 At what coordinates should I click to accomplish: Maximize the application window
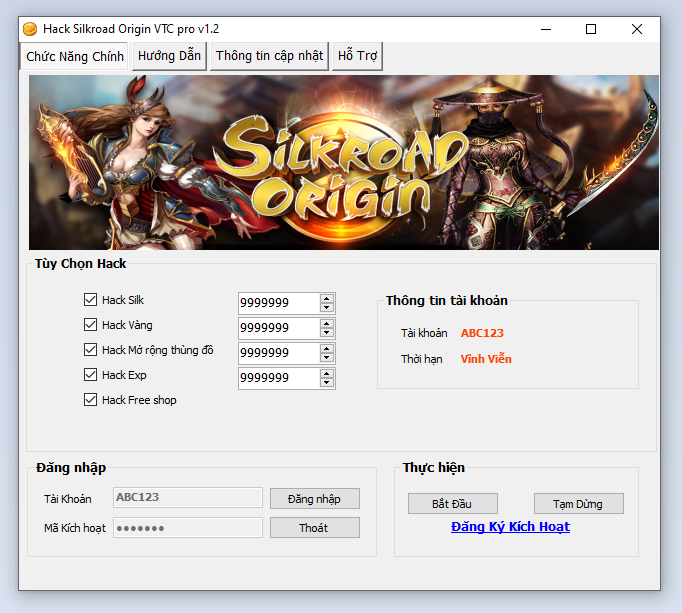point(591,29)
